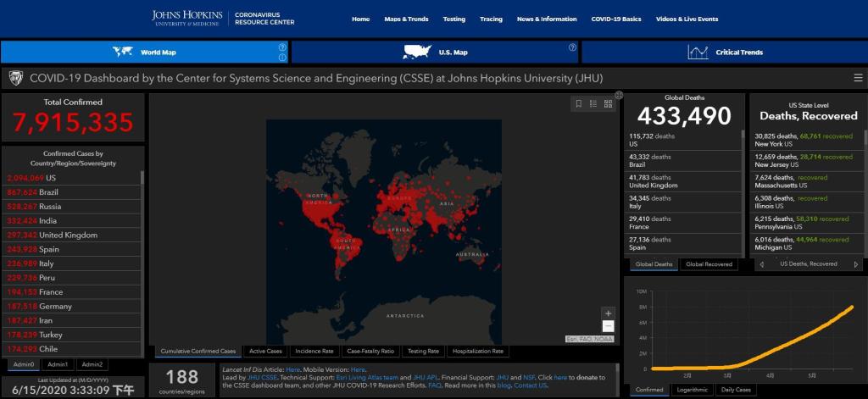Select the Global Recovered tab
Image resolution: width=868 pixels, height=399 pixels.
pos(709,264)
